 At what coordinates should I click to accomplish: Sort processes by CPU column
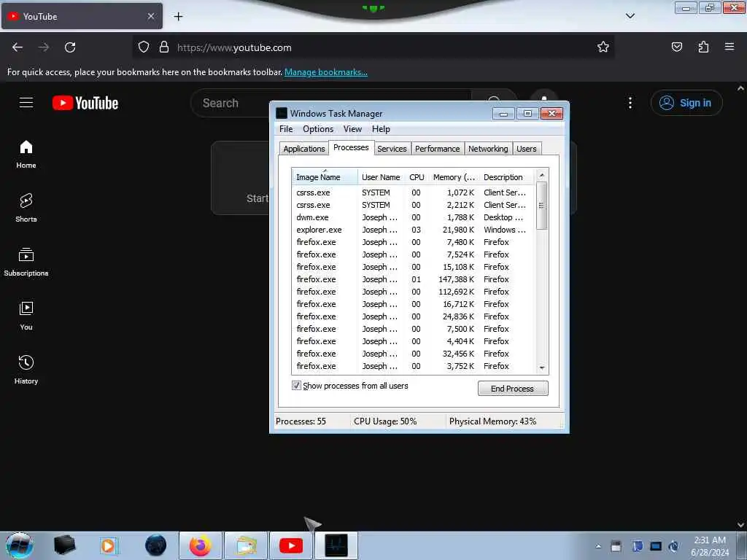(x=417, y=177)
